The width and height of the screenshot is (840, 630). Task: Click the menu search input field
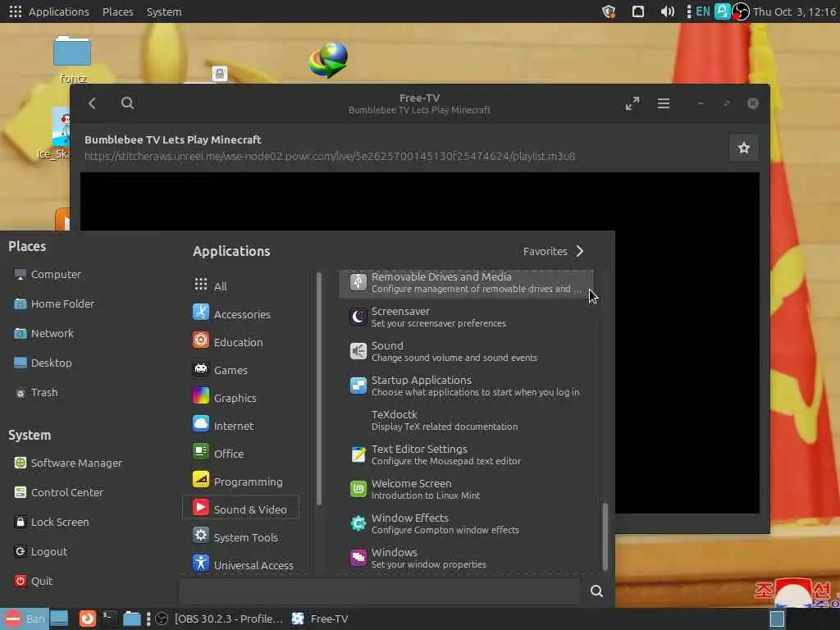(x=381, y=591)
